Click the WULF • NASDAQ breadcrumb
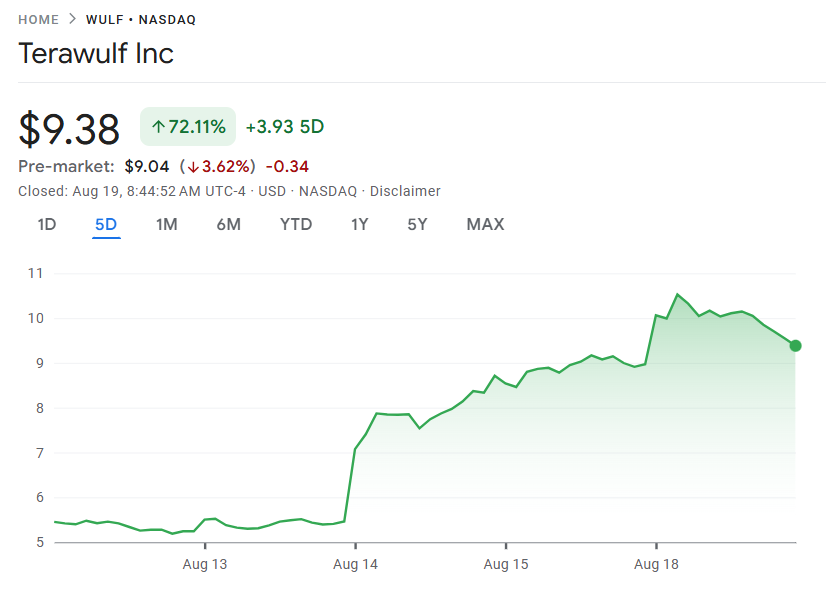This screenshot has width=826, height=597. pos(141,20)
